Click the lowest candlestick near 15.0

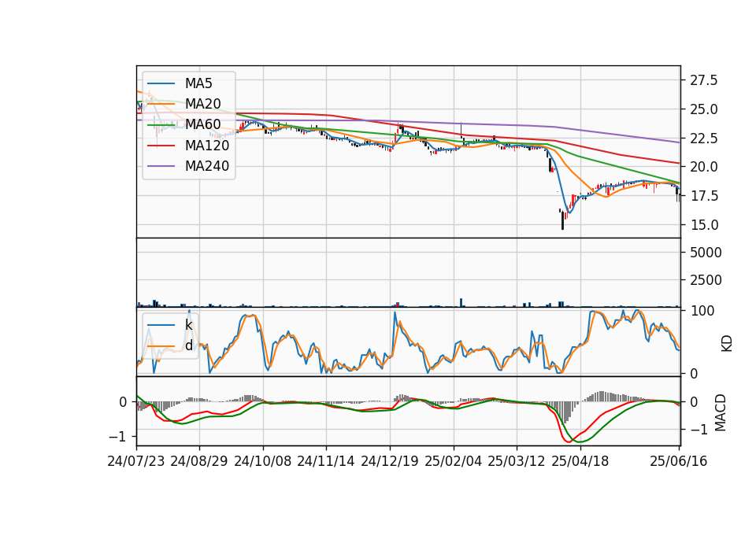[x=562, y=221]
